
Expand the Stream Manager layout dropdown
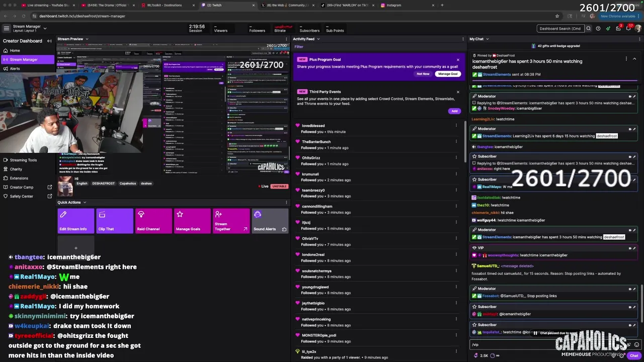click(x=45, y=29)
